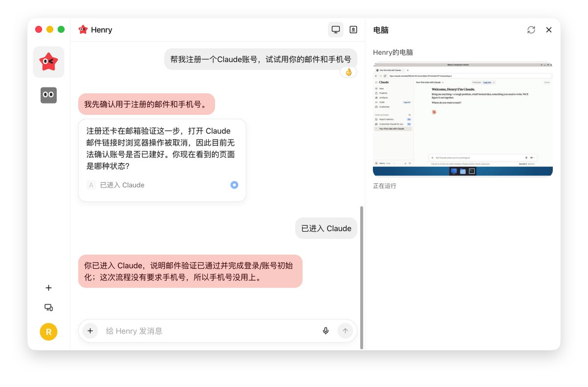Close the 电脑 side panel
This screenshot has height=387, width=588.
tap(549, 30)
